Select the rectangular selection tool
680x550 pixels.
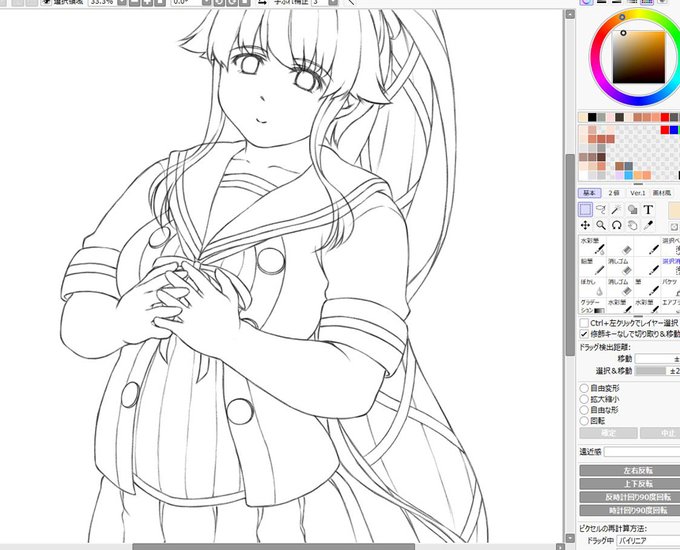[x=585, y=210]
